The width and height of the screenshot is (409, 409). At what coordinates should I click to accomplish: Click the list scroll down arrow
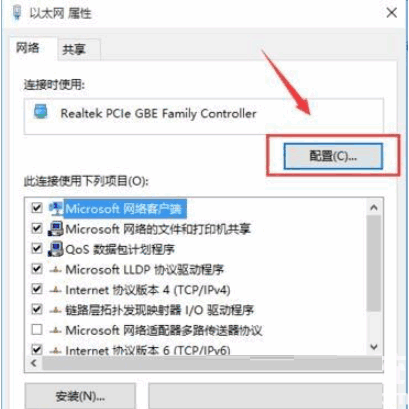click(374, 347)
